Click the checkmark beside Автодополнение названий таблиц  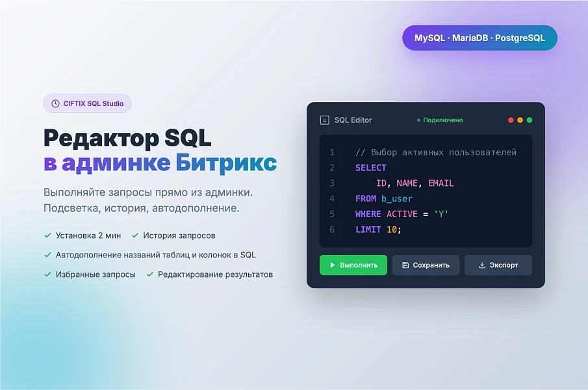coord(47,255)
